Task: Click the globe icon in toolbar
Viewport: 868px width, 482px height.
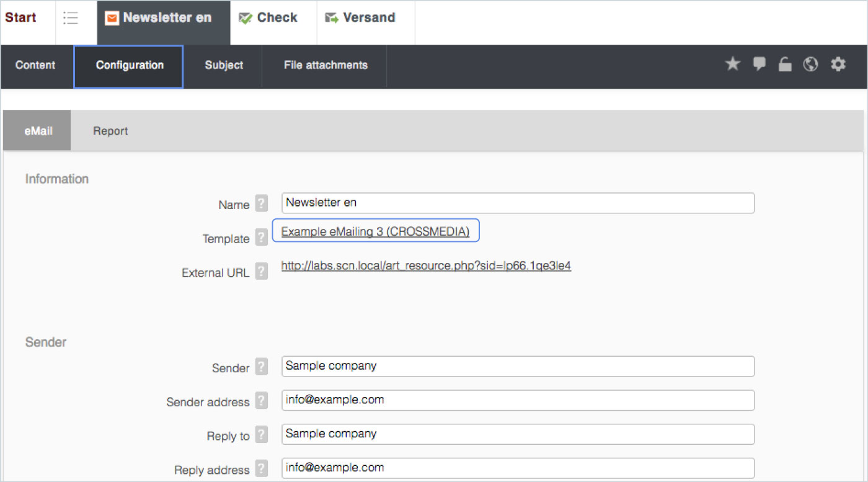Action: (x=810, y=65)
